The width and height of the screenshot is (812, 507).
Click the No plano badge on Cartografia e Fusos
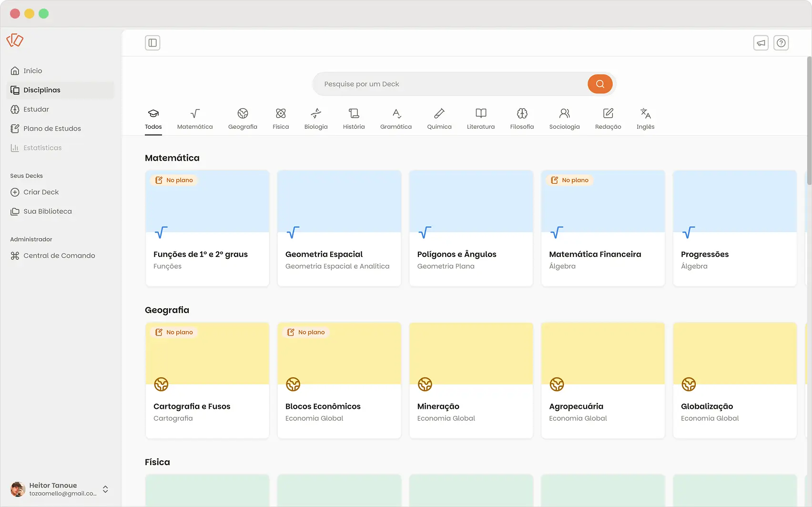point(174,332)
